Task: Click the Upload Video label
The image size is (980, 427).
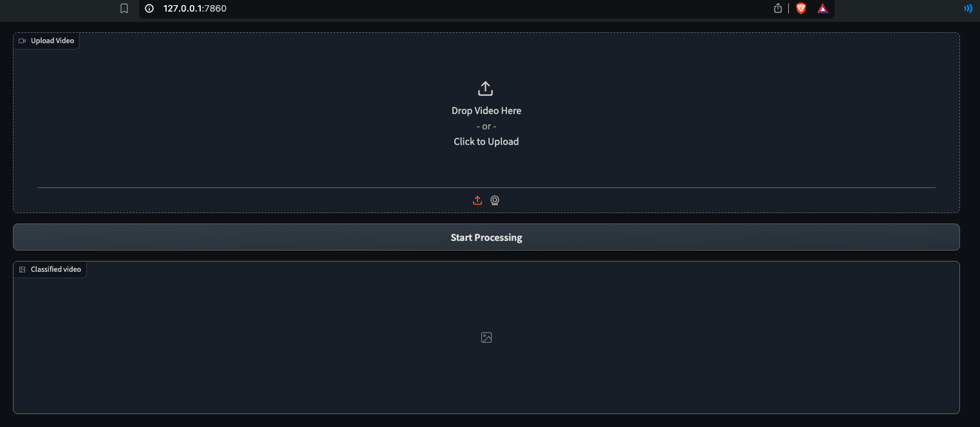Action: point(52,41)
